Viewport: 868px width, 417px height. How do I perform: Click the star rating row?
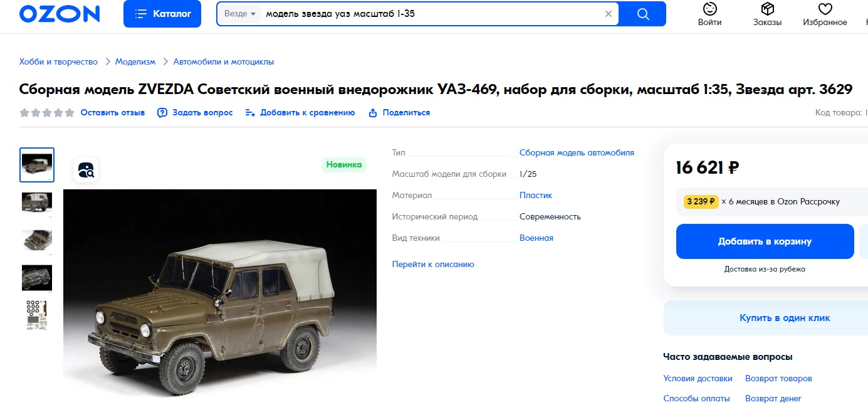(47, 113)
